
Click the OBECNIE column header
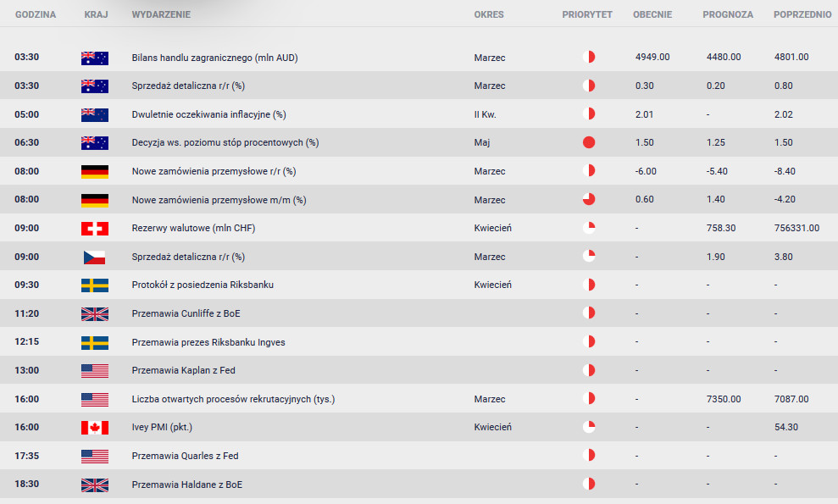tap(652, 15)
